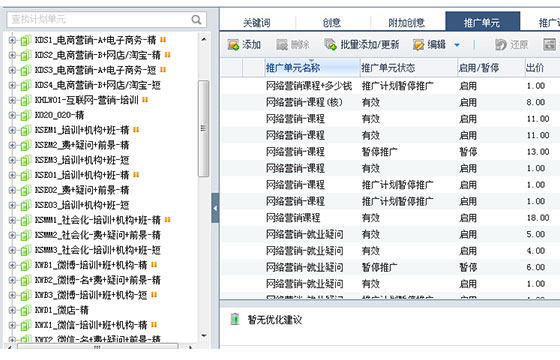Click the 添加 button label
560x360 pixels.
(252, 45)
